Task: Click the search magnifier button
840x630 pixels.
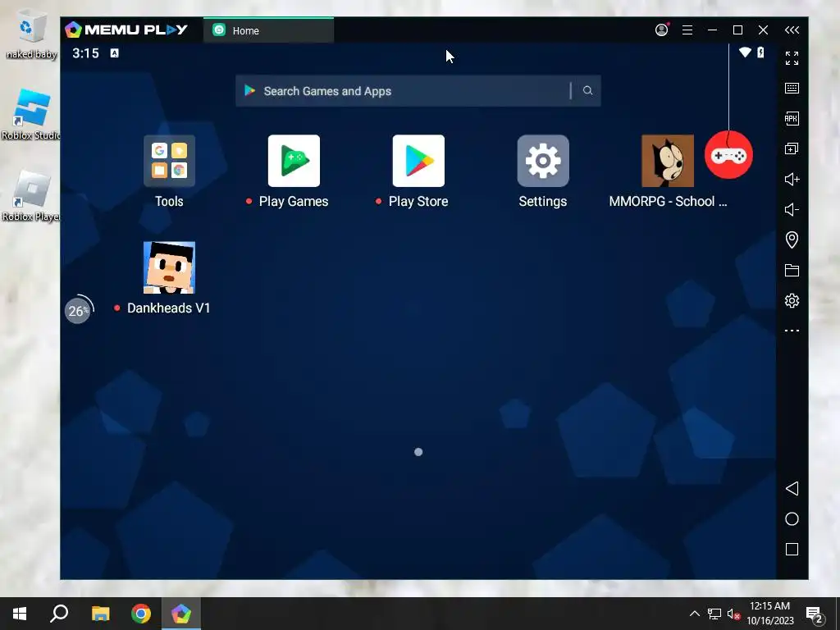Action: pyautogui.click(x=587, y=90)
